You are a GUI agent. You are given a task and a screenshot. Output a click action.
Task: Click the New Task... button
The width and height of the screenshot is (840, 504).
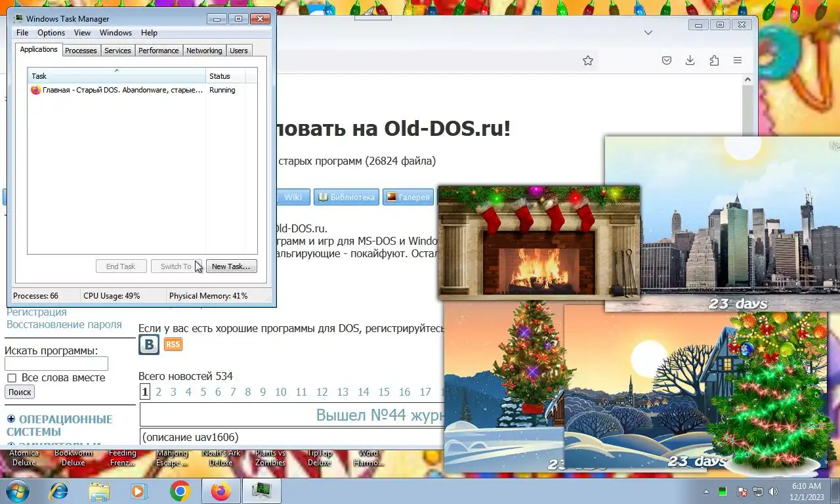click(x=231, y=266)
